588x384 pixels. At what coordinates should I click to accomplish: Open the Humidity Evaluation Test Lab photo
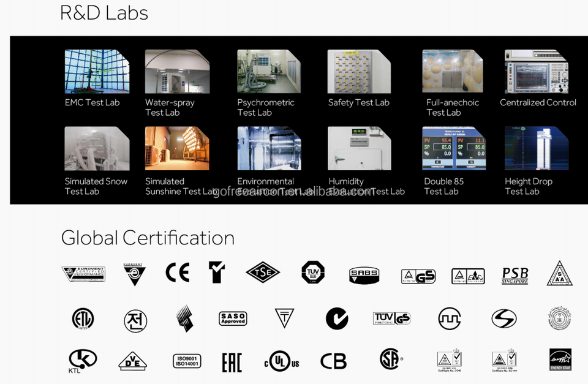360,148
